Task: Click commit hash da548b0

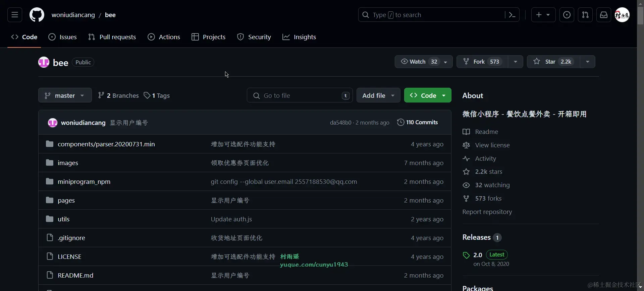Action: (340, 123)
